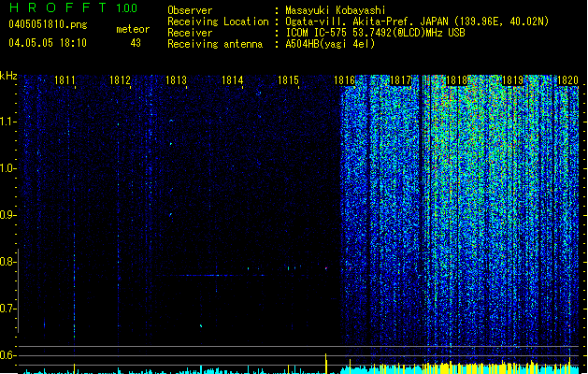Click the tallest yellow spike in level graph
This screenshot has width=588, height=374.
(x=326, y=363)
